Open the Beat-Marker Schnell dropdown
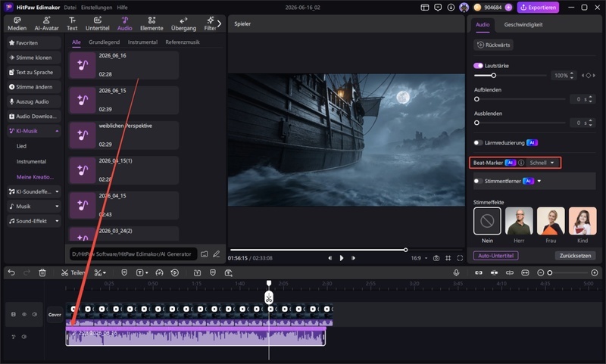 point(542,163)
